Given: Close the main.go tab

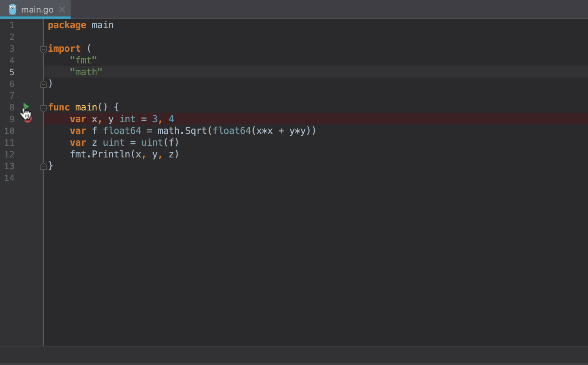Looking at the screenshot, I should [x=62, y=9].
